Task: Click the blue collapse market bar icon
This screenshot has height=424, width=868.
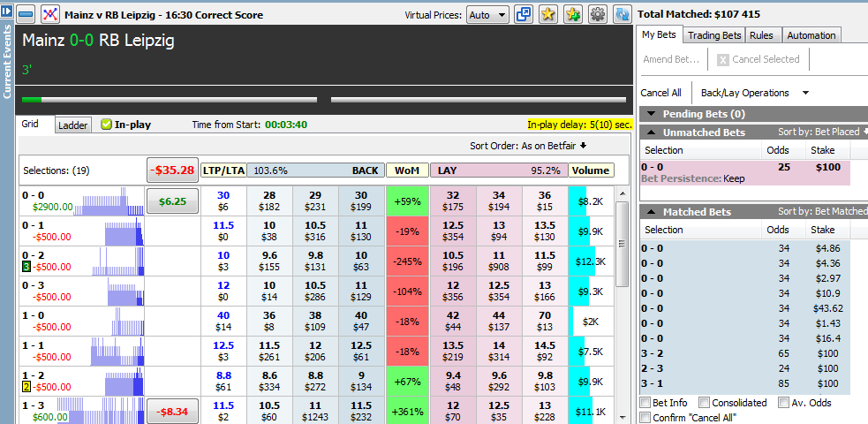Action: 27,14
